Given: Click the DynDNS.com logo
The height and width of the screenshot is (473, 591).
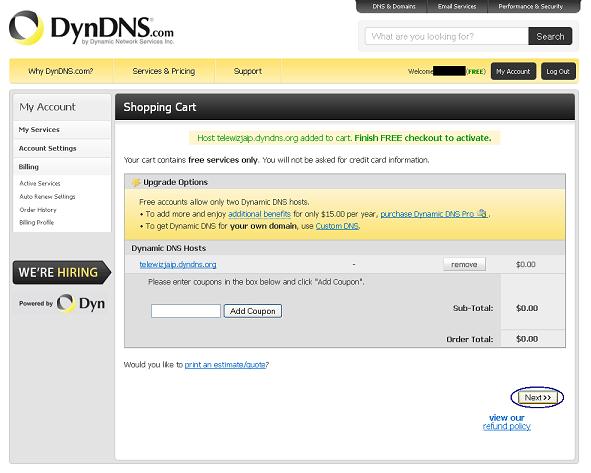Looking at the screenshot, I should pyautogui.click(x=92, y=28).
